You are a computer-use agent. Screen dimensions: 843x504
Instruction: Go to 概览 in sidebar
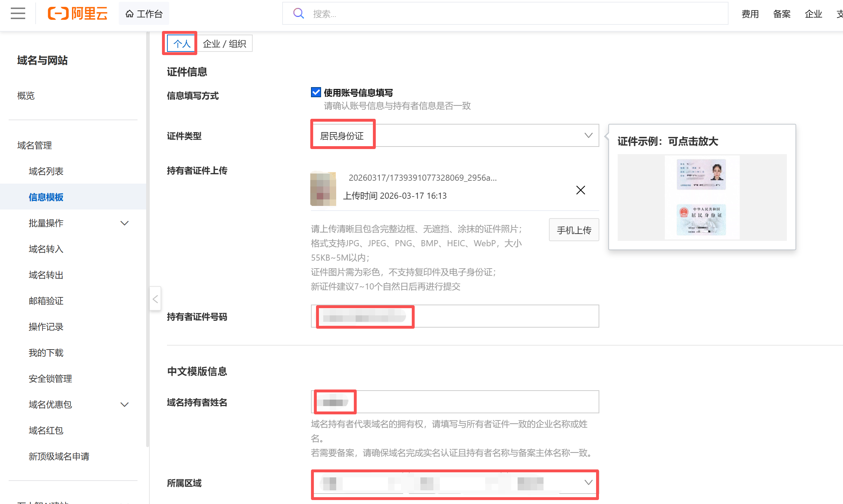point(26,96)
